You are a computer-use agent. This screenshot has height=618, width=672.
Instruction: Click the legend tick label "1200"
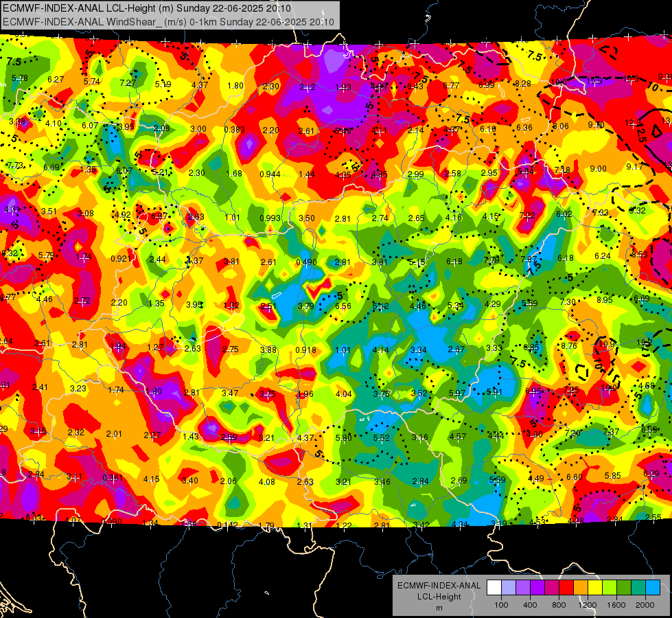click(x=588, y=605)
